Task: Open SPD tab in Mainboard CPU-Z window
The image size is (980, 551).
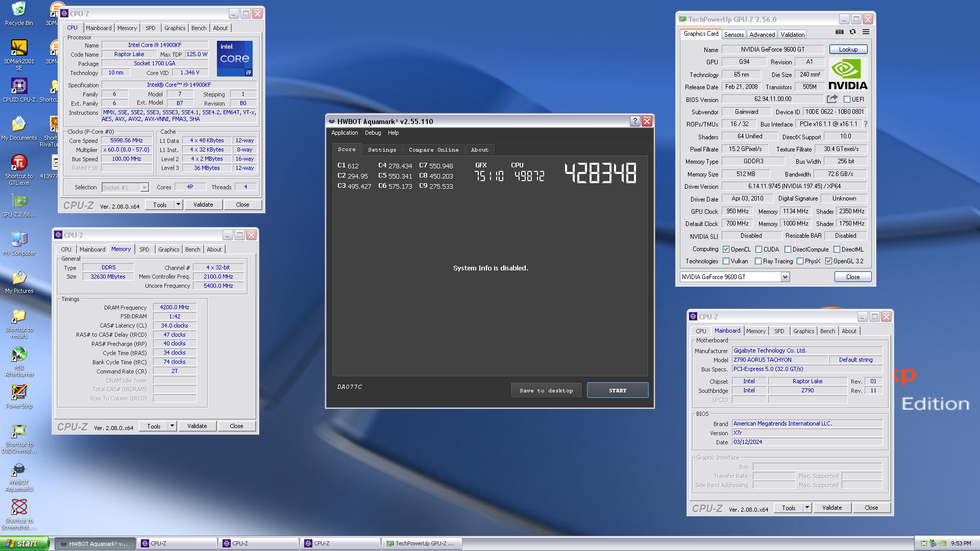Action: [x=779, y=331]
